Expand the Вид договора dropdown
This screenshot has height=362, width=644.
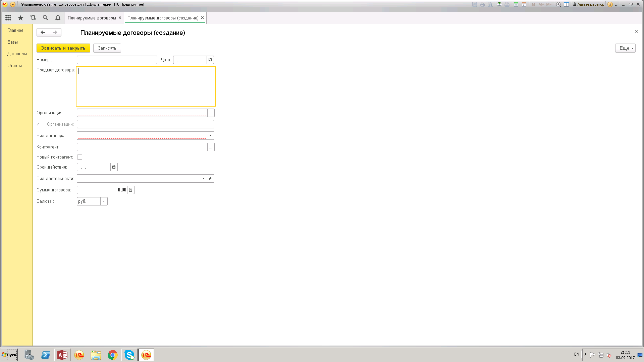211,136
